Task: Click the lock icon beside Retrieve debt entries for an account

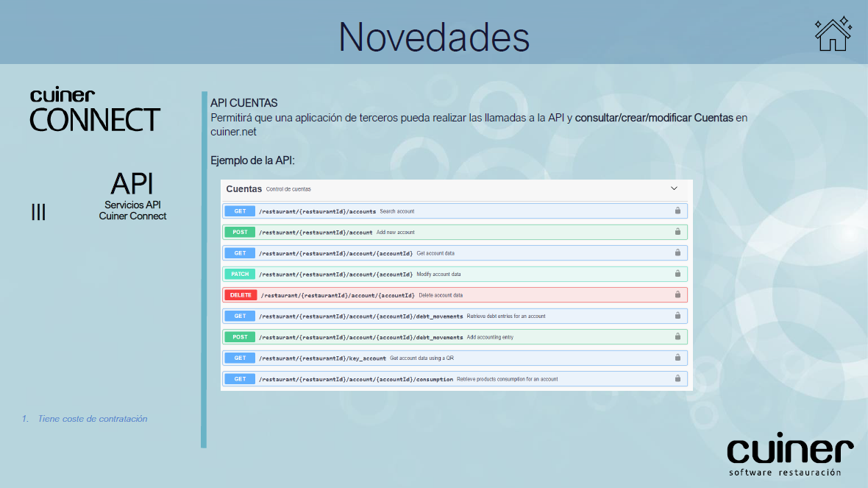Action: [x=677, y=316]
